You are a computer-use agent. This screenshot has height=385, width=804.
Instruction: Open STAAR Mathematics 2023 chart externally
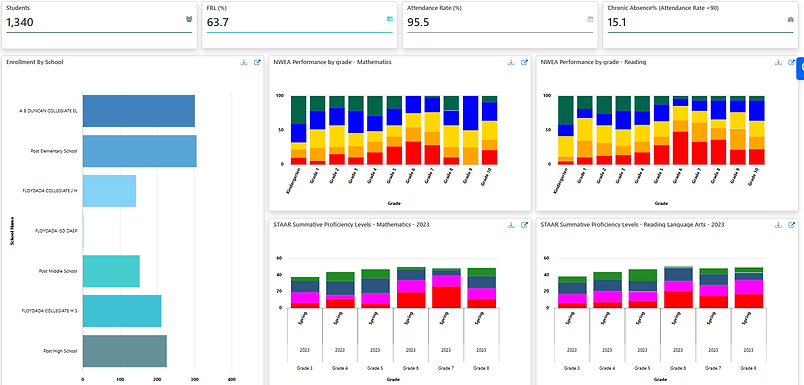pos(525,225)
